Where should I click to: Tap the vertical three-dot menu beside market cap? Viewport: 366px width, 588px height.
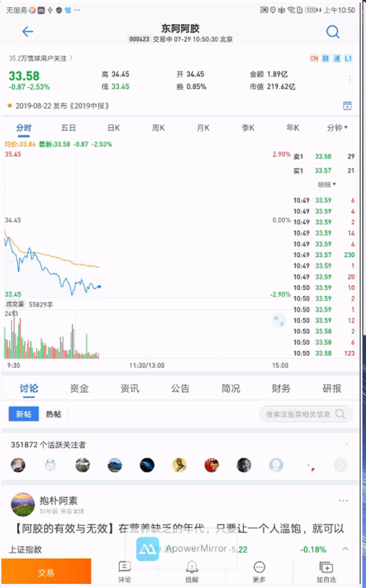(350, 80)
